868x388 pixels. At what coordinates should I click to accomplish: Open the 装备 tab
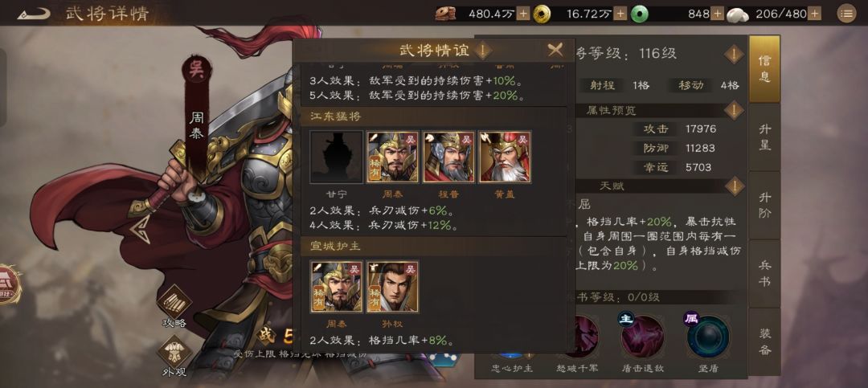[x=764, y=341]
